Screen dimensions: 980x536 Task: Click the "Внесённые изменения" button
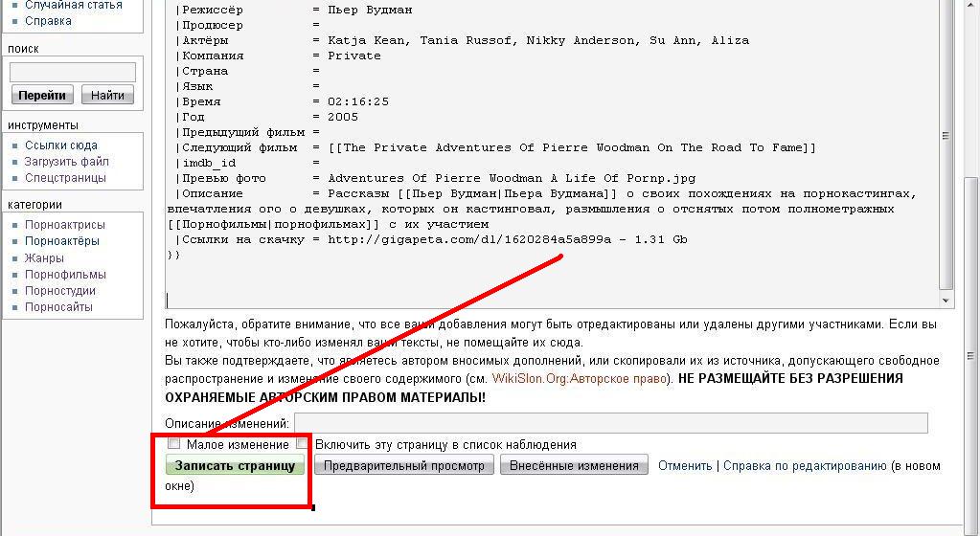coord(574,466)
